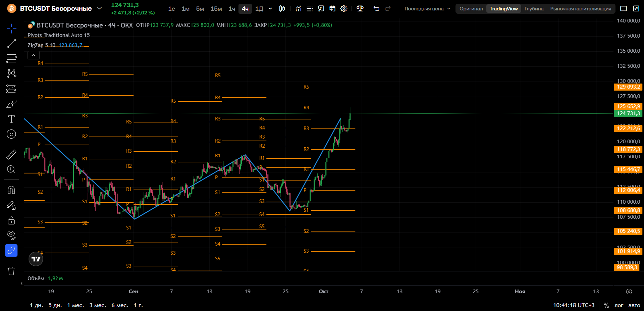
Task: Toggle lock all drawings
Action: 11,220
